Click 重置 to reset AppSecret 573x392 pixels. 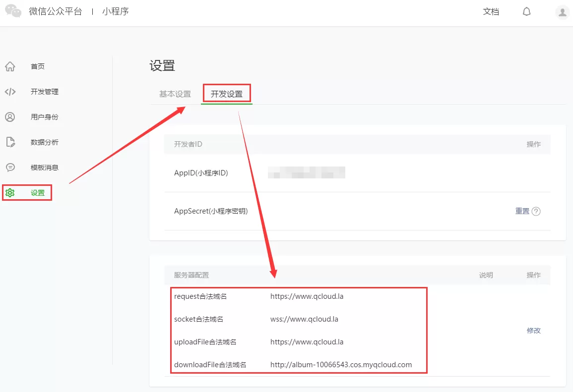click(x=522, y=211)
